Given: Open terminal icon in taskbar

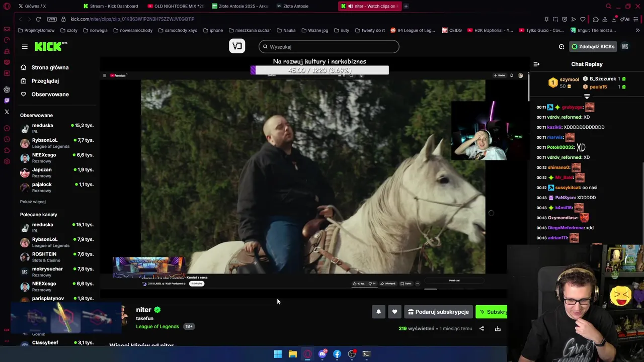Looking at the screenshot, I should [x=366, y=354].
